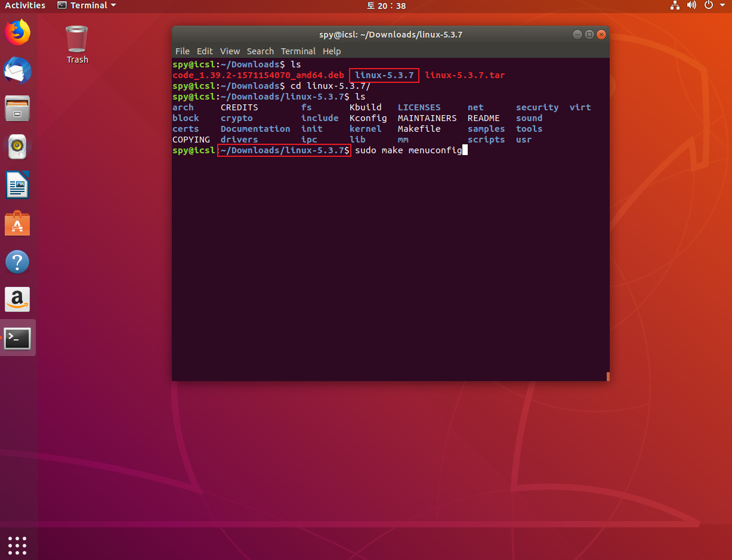Click the 'arch' directory name

[183, 107]
